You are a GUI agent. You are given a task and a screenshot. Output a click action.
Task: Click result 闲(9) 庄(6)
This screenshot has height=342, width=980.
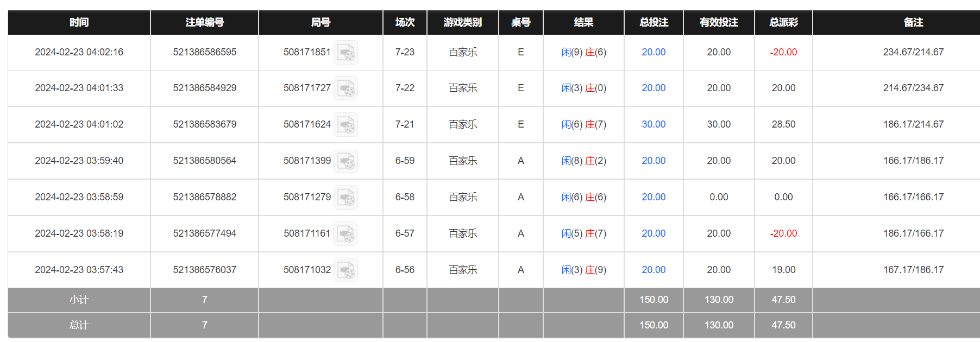tap(584, 52)
